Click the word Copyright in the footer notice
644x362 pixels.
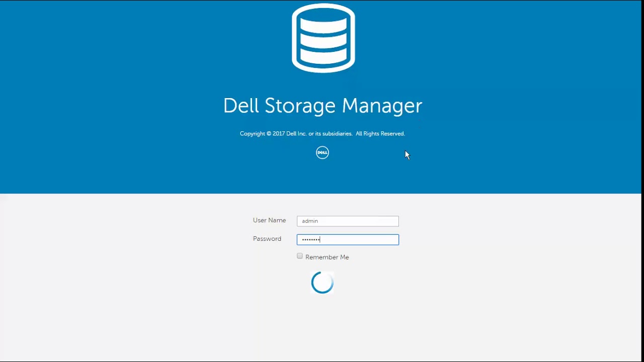coord(252,134)
